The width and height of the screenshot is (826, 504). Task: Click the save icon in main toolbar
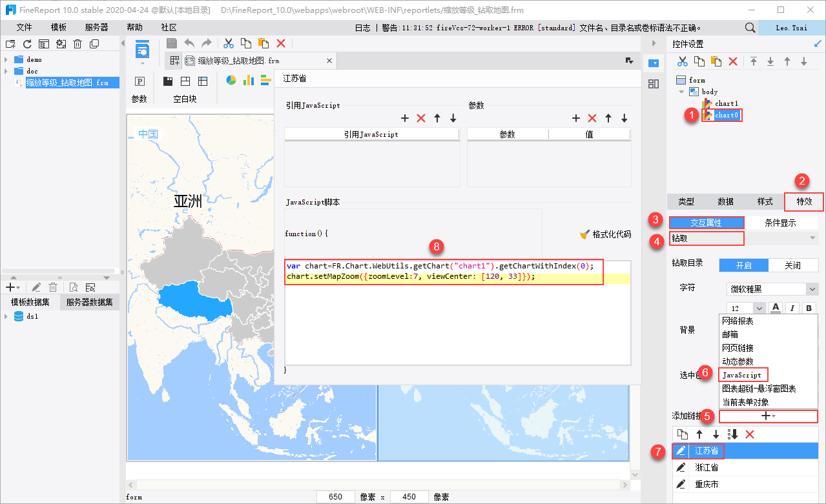pyautogui.click(x=172, y=43)
